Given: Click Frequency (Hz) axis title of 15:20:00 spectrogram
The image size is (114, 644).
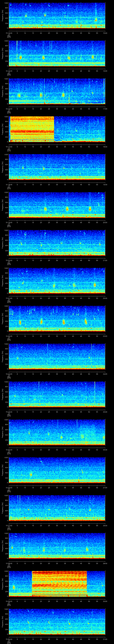Looking at the screenshot, I should pyautogui.click(x=3, y=243).
